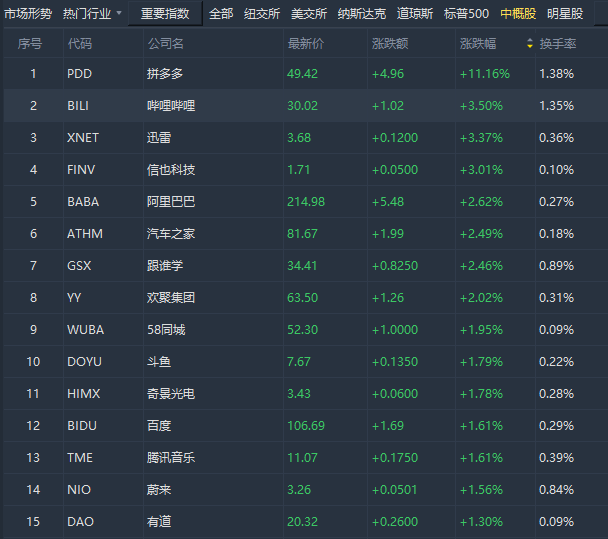Select the 明星股 tab

[x=565, y=14]
